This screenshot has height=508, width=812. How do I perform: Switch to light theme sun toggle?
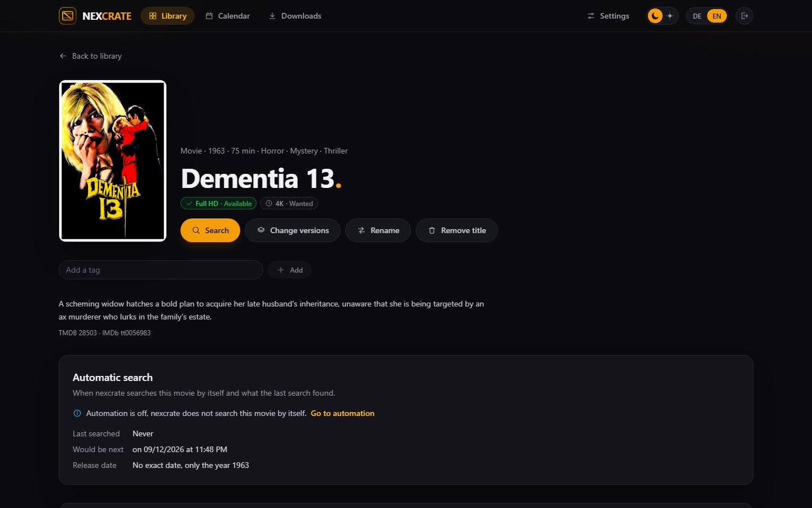[x=670, y=16]
